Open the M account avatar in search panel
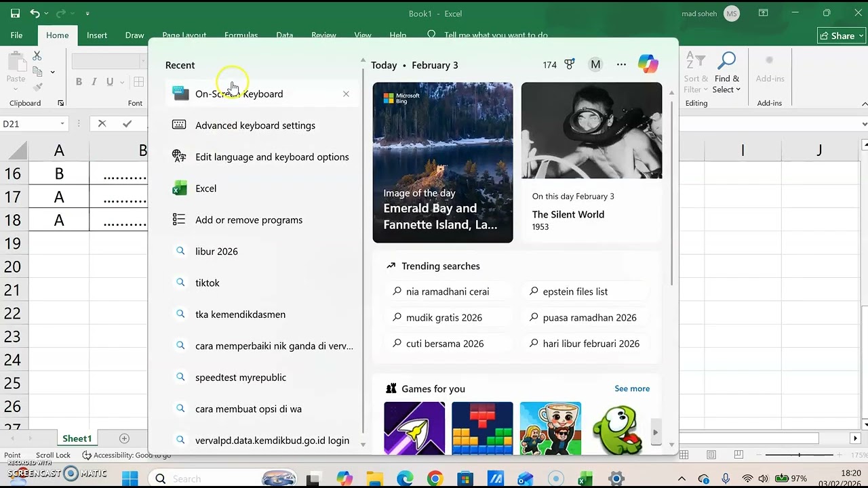The width and height of the screenshot is (868, 488). (595, 64)
